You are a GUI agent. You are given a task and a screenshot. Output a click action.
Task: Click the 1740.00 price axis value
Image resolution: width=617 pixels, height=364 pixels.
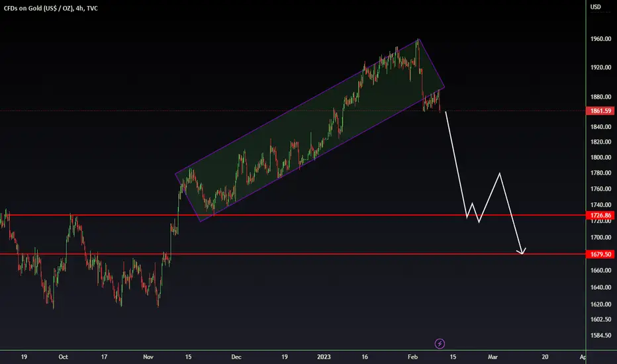(x=600, y=205)
